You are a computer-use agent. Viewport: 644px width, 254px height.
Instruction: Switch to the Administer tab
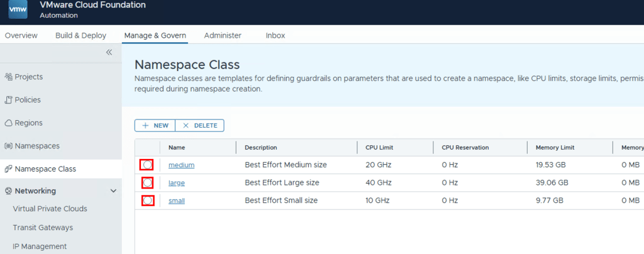click(x=223, y=35)
